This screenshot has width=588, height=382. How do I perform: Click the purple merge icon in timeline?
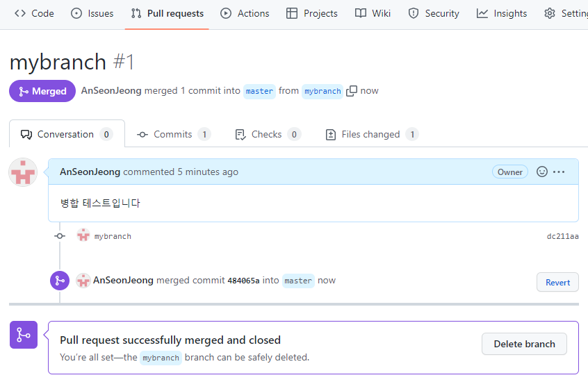click(x=60, y=281)
